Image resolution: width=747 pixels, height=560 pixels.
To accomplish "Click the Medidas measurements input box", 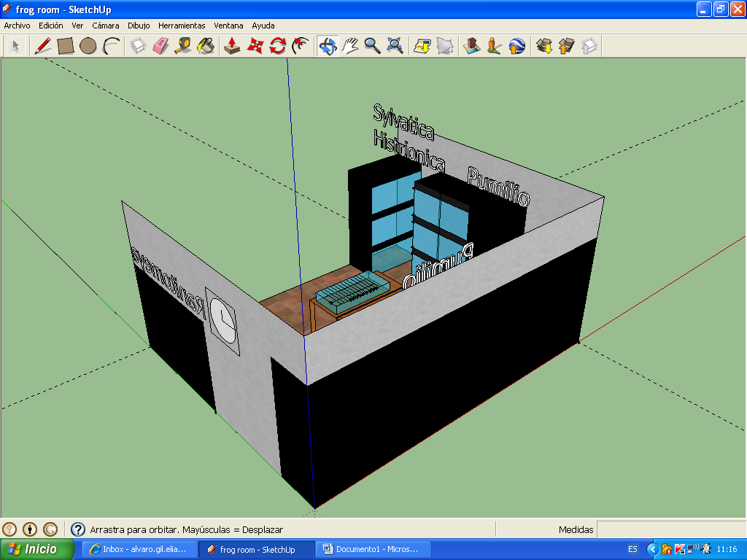I will point(670,529).
